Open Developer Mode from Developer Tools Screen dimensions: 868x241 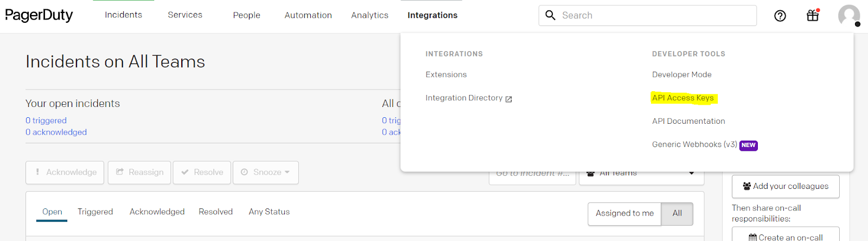tap(681, 74)
